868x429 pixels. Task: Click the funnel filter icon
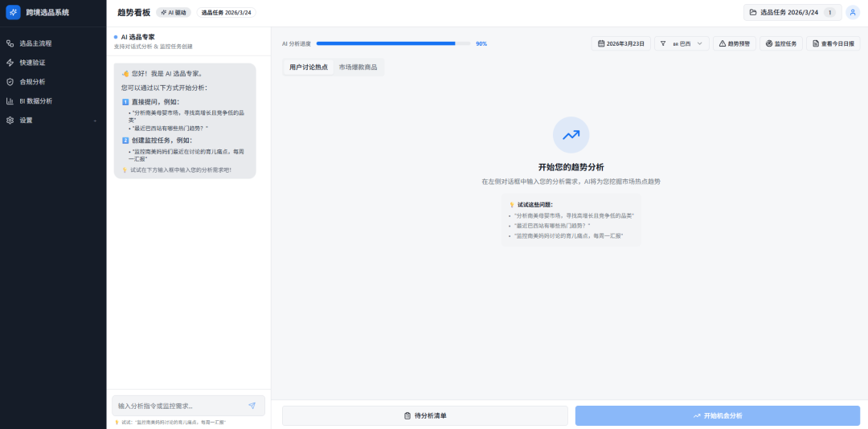point(662,43)
